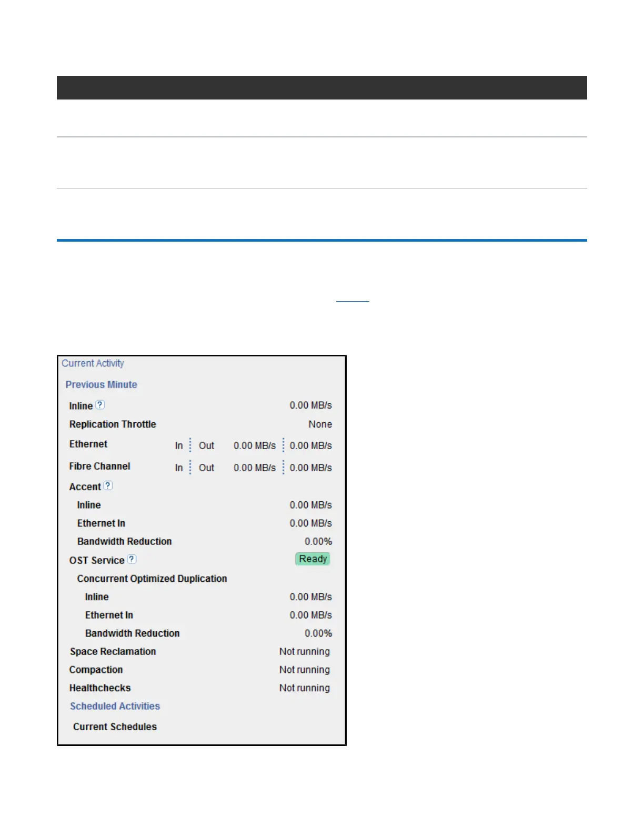Click the Ethernet In label under Accent
The width and height of the screenshot is (644, 834).
101,523
